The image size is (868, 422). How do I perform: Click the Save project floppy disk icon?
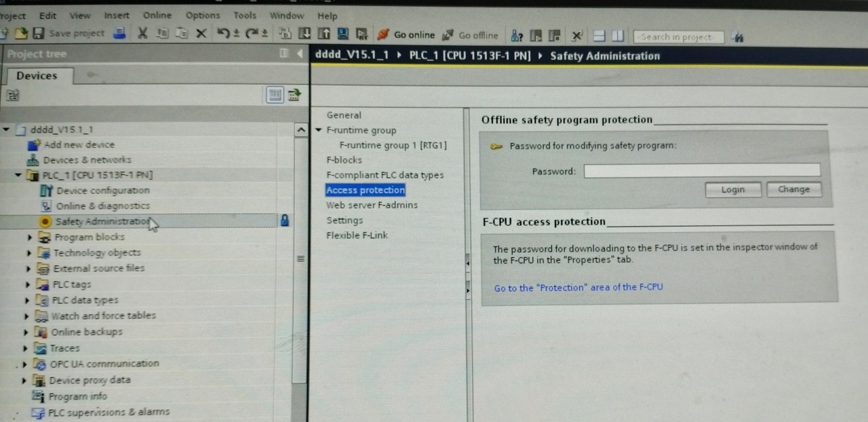point(38,33)
